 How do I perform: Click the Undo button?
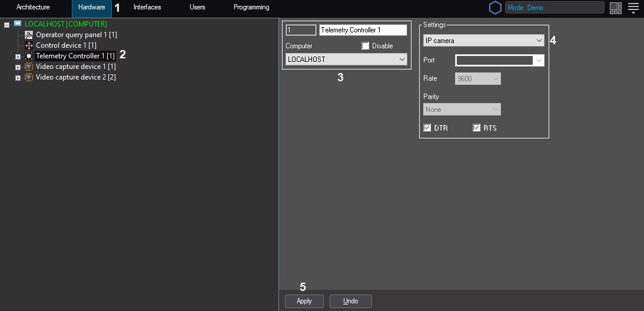351,301
